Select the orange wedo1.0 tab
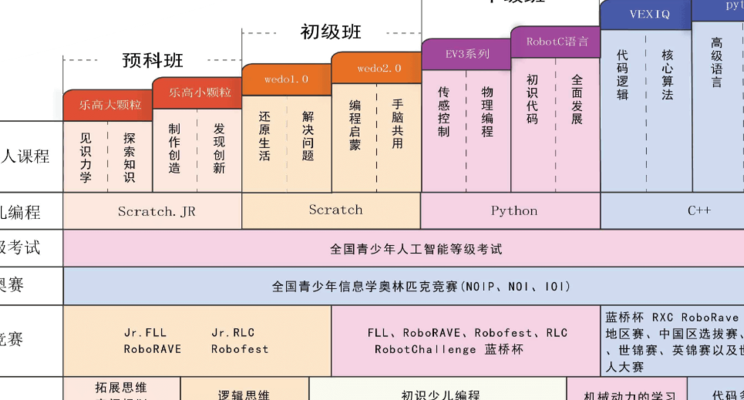The width and height of the screenshot is (744, 400). pyautogui.click(x=287, y=79)
